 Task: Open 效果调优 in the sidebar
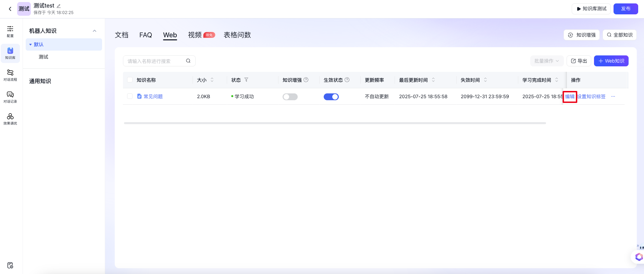[x=10, y=119]
